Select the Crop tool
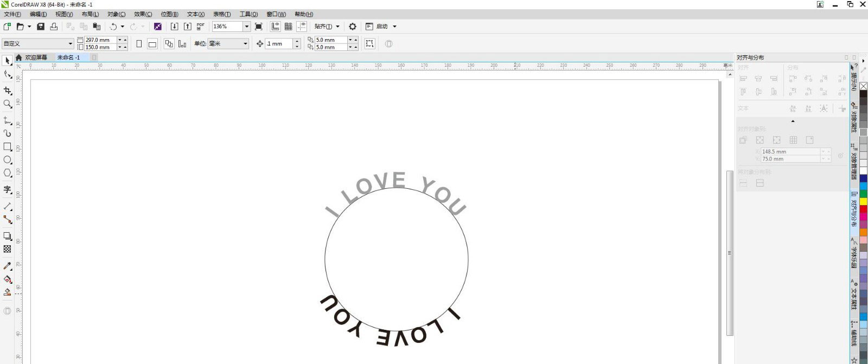Image resolution: width=868 pixels, height=364 pixels. pos(8,91)
